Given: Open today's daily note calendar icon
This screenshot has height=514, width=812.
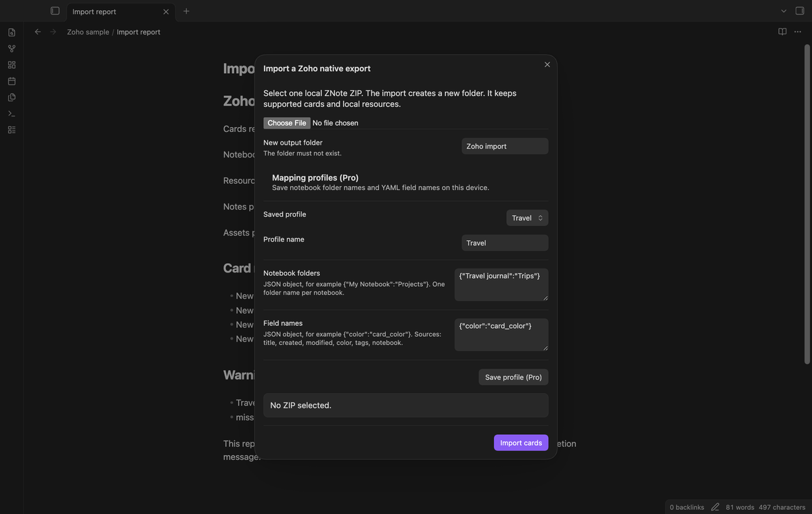Looking at the screenshot, I should pyautogui.click(x=12, y=81).
